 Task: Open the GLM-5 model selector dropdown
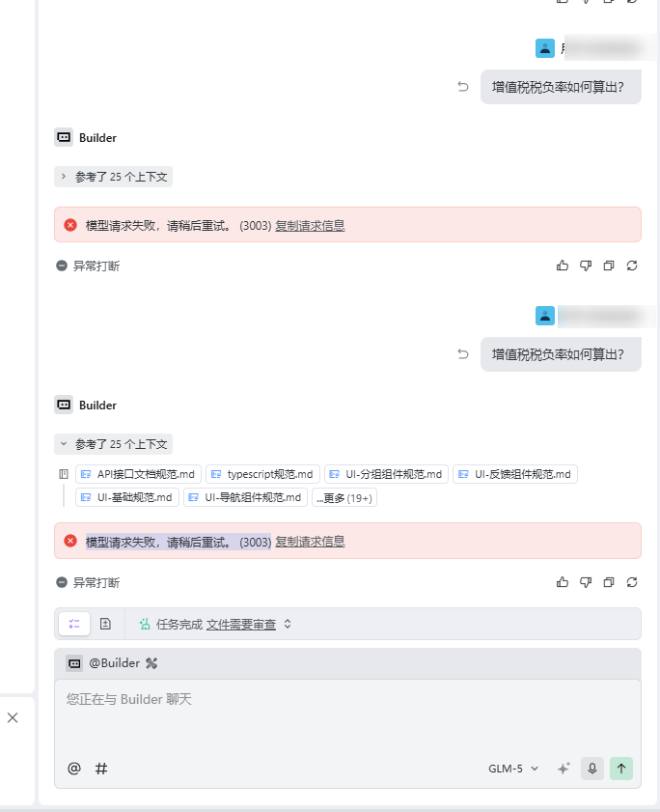pos(513,769)
